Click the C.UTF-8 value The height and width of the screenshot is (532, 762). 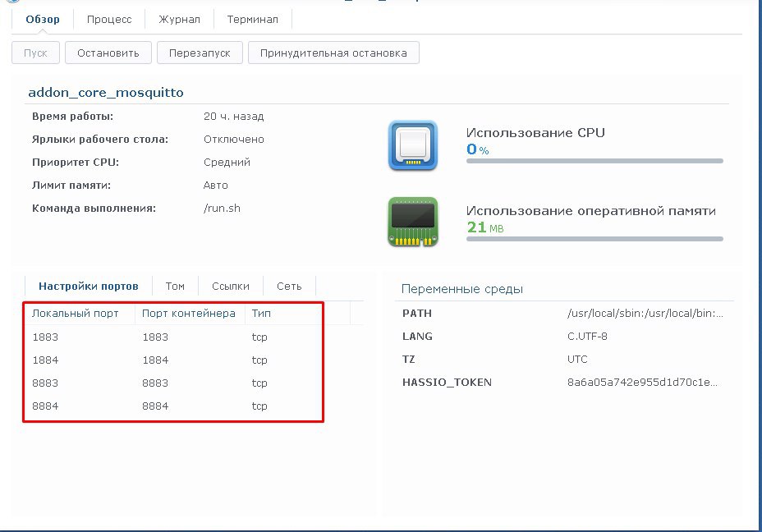[587, 337]
